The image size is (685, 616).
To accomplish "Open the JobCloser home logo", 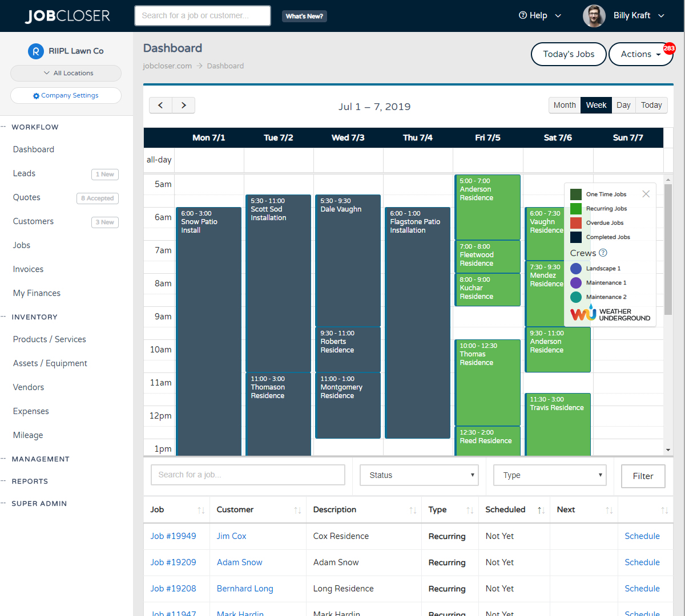I will click(x=67, y=15).
